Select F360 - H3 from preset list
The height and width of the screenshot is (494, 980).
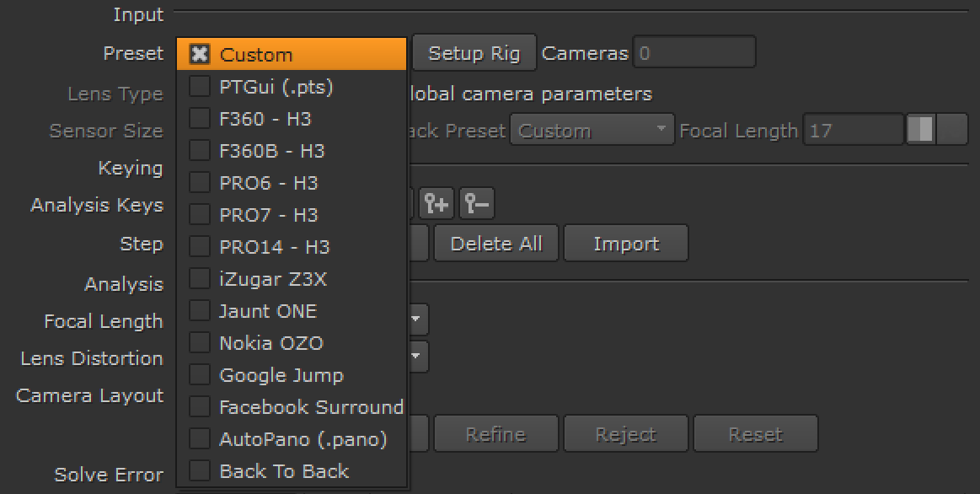292,119
